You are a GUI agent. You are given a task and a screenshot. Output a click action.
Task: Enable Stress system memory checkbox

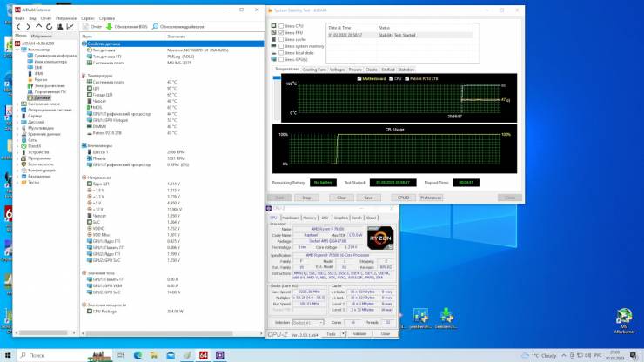pyautogui.click(x=281, y=46)
